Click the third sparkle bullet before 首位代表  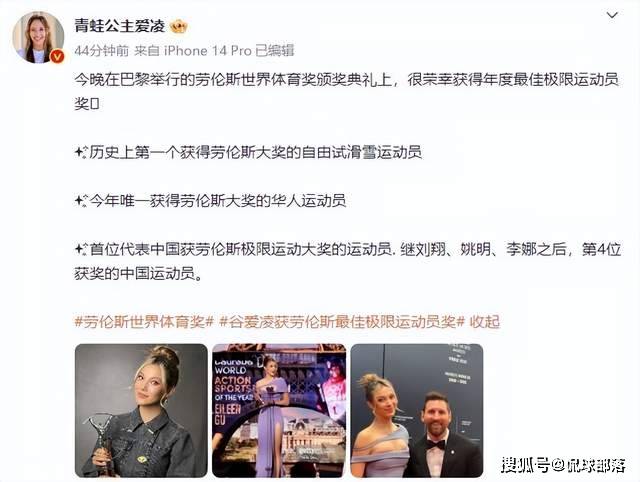coord(80,249)
